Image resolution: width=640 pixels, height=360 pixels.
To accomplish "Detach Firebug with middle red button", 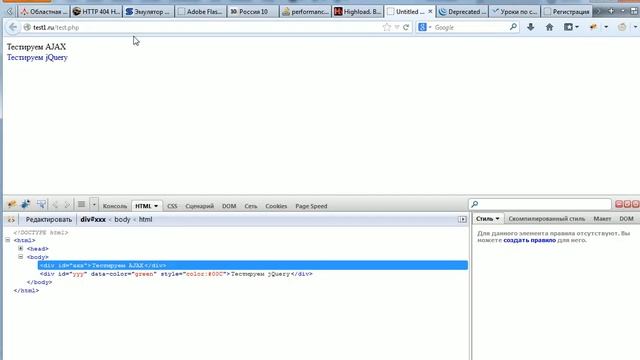I will tap(627, 204).
